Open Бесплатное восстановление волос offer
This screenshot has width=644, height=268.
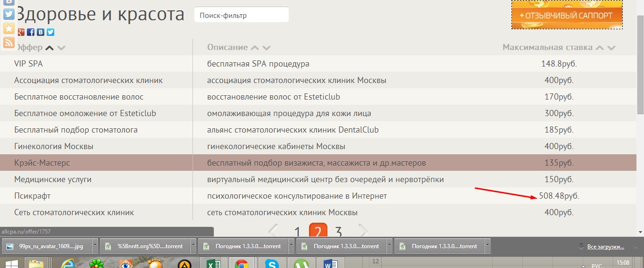click(79, 97)
